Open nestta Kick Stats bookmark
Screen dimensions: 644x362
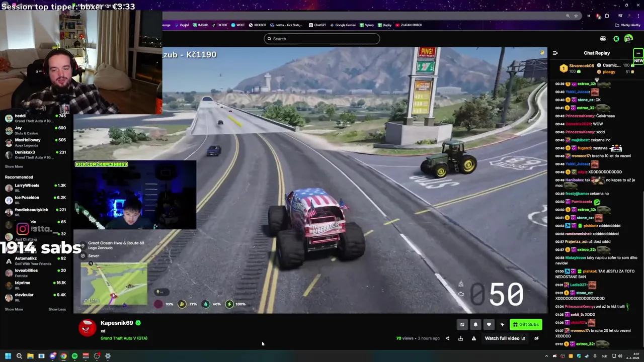(286, 25)
